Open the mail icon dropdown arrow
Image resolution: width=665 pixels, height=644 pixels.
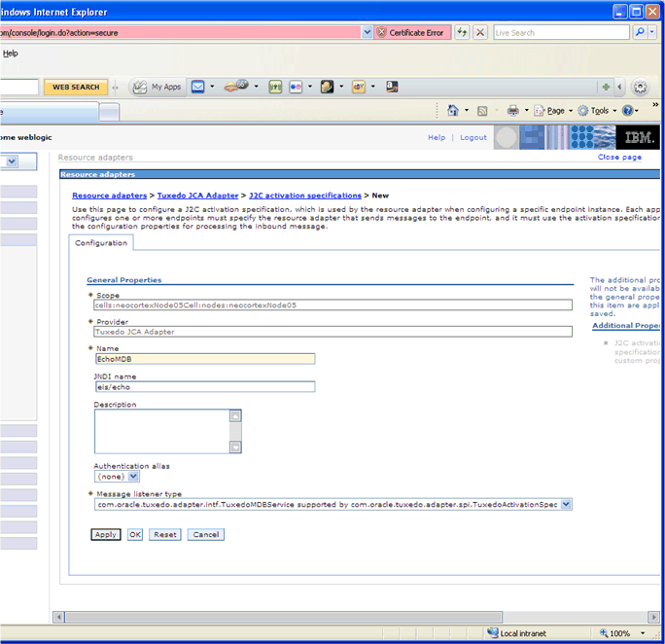(212, 87)
